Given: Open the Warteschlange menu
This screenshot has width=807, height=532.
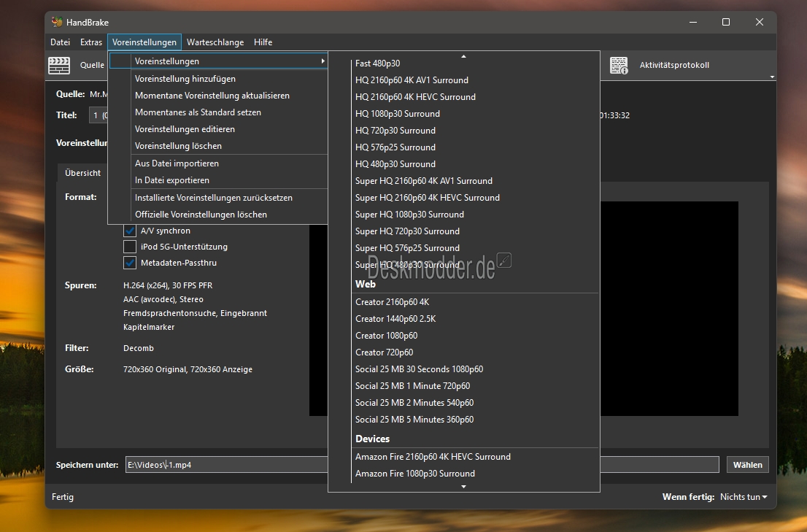Looking at the screenshot, I should click(215, 42).
